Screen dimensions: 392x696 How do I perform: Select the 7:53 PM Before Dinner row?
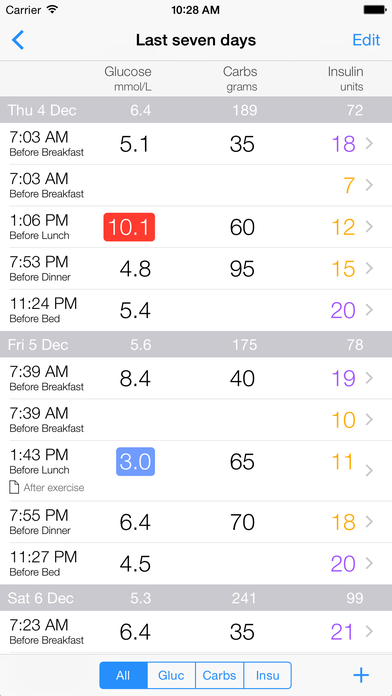tap(196, 269)
